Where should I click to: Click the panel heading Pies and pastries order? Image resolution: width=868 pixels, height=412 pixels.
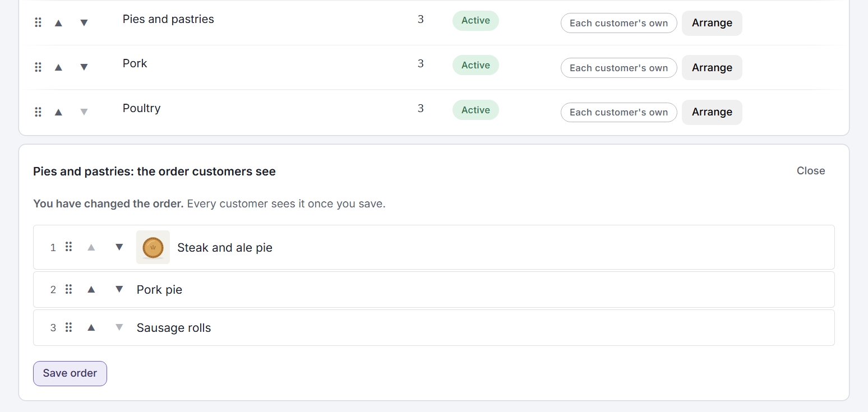[x=154, y=172]
